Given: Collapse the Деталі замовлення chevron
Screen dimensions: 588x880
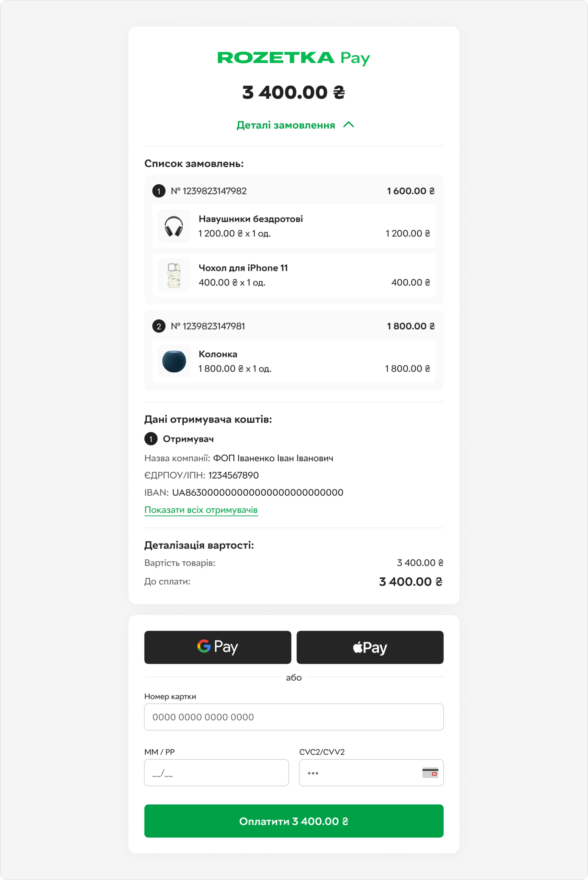Looking at the screenshot, I should click(348, 125).
